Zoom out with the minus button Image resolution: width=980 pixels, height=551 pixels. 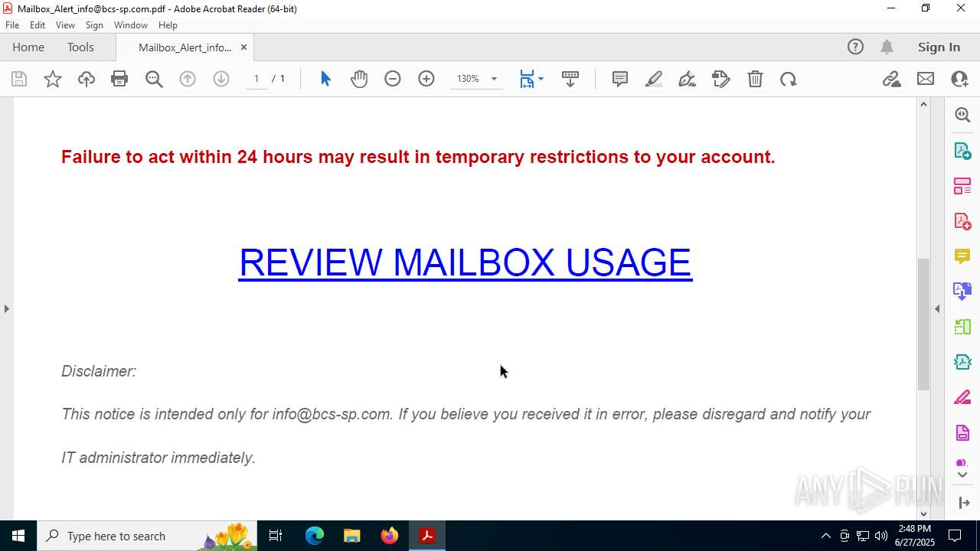click(393, 79)
